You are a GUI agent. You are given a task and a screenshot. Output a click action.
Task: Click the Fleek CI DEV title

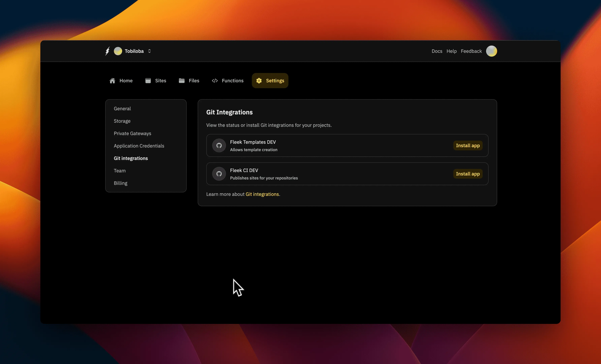[244, 170]
